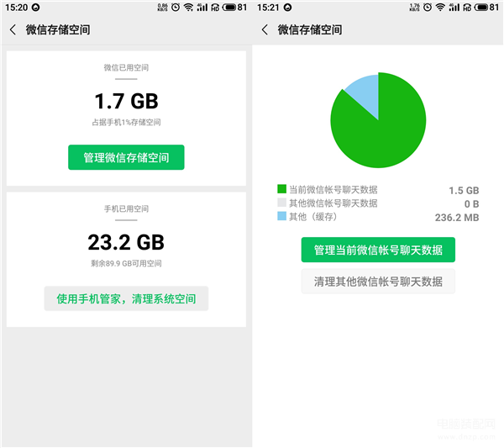Click alarm clock icon in left status bar
504x448 pixels.
point(176,7)
